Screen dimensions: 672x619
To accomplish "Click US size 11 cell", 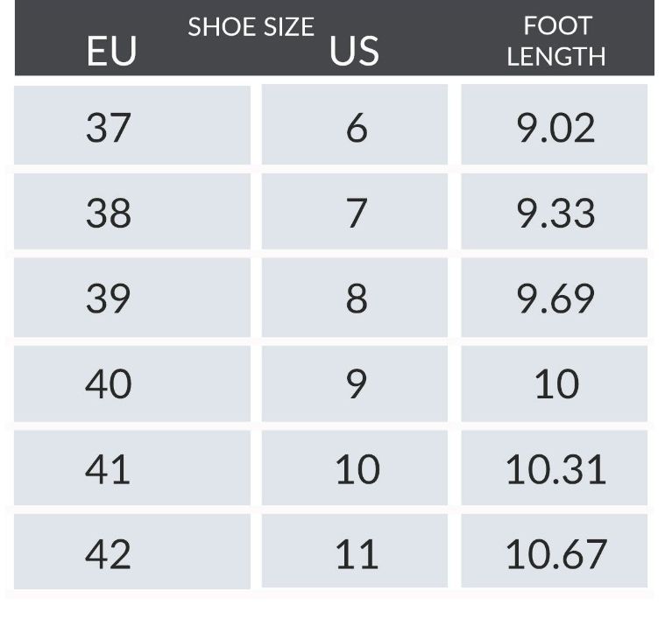I will pos(355,553).
